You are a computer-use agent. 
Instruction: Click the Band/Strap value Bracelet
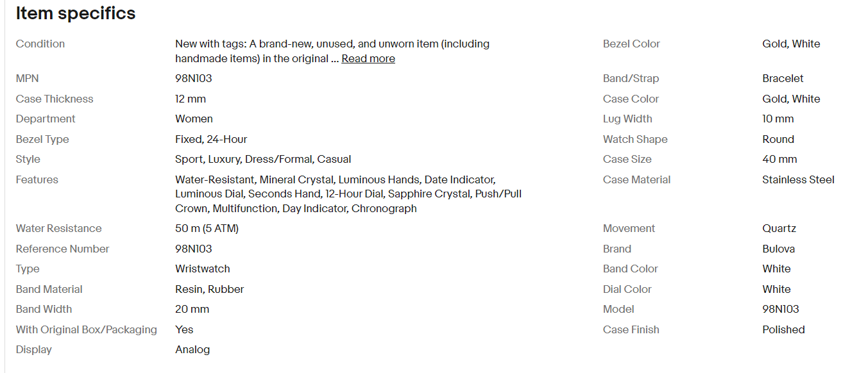coord(783,78)
